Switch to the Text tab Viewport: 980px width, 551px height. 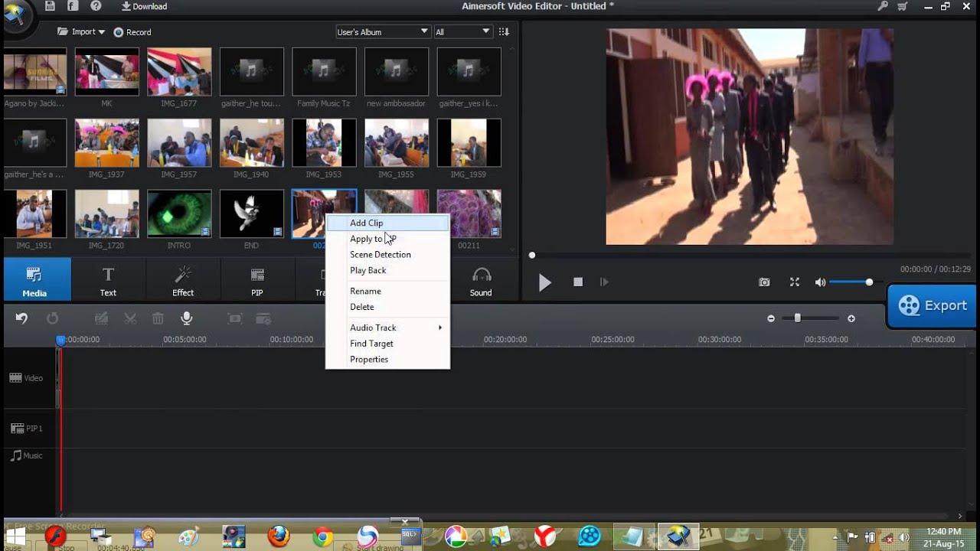108,280
